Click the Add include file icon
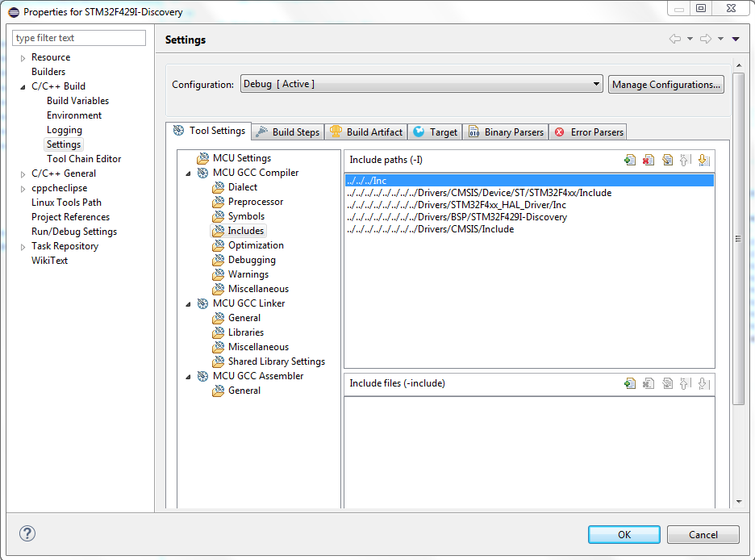The image size is (755, 560). click(x=630, y=383)
